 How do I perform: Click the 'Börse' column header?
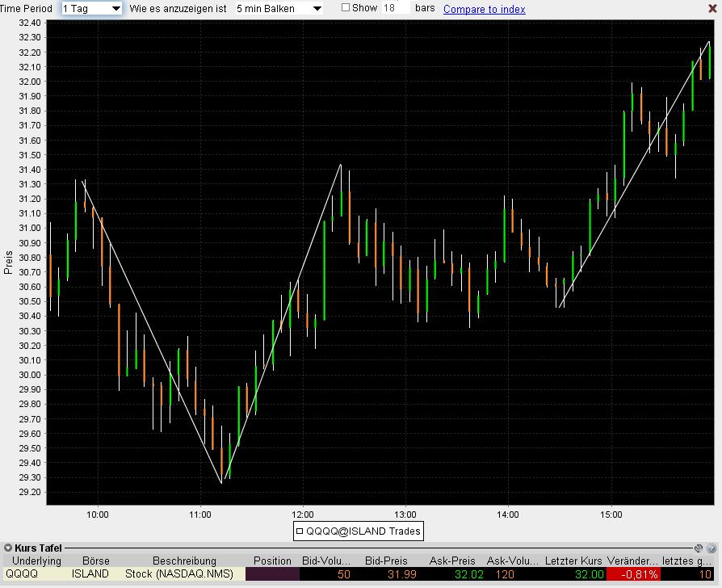[x=96, y=561]
